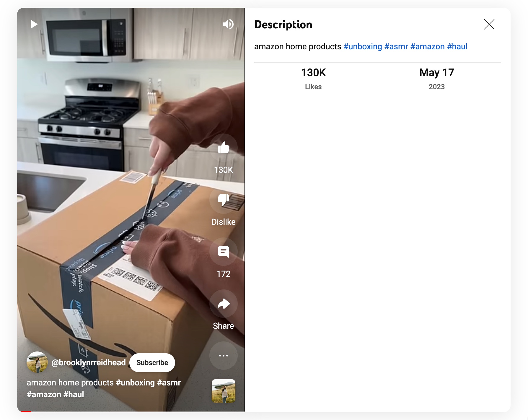Screen dimensions: 528x420
Task: Open the #unboxing hashtag in Description
Action: 363,47
